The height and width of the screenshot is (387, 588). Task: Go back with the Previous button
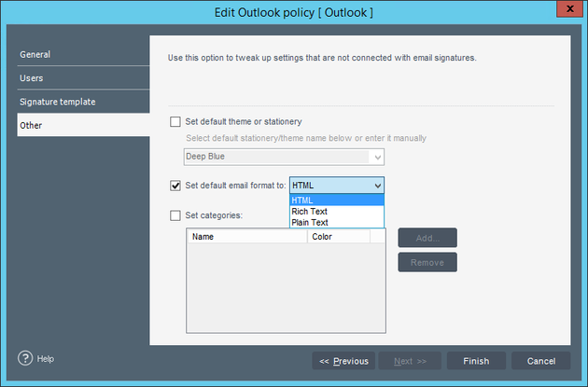point(343,361)
